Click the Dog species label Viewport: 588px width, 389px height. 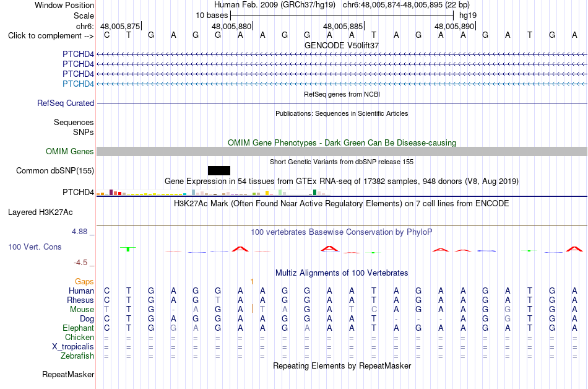point(87,319)
